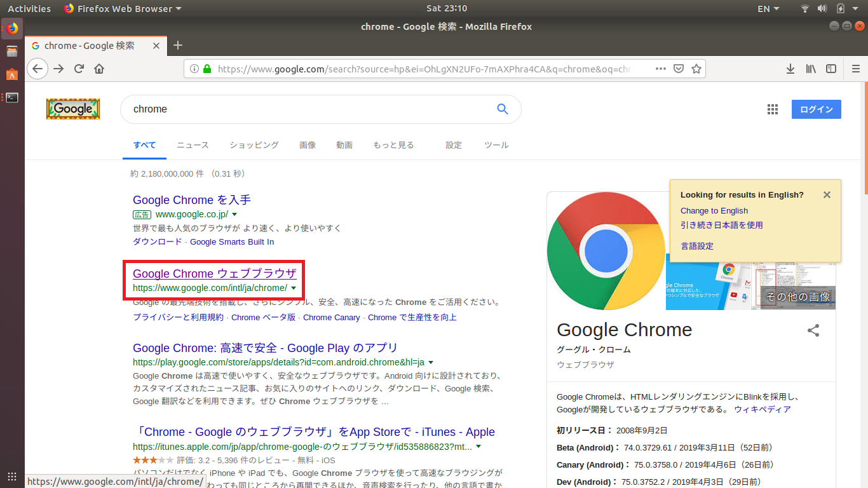Click the Google Smarts Built In sitelink
This screenshot has height=488, width=868.
[x=232, y=241]
